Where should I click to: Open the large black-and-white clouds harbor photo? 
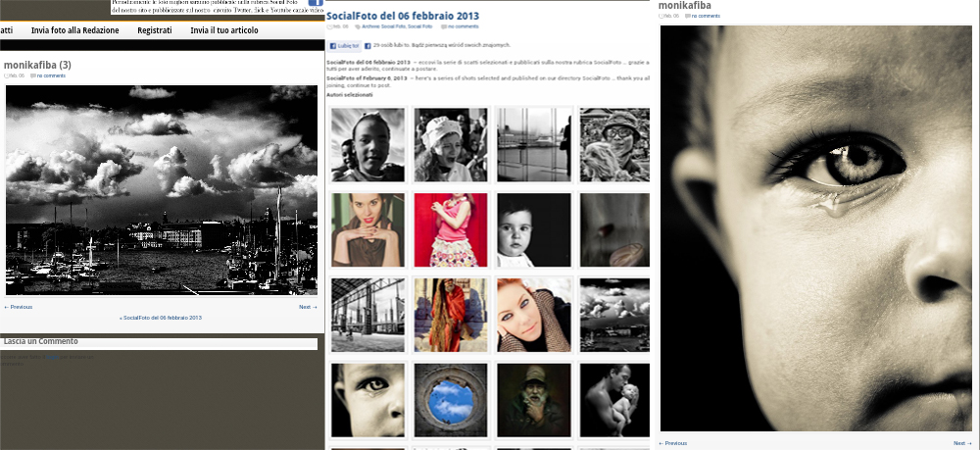pyautogui.click(x=162, y=190)
